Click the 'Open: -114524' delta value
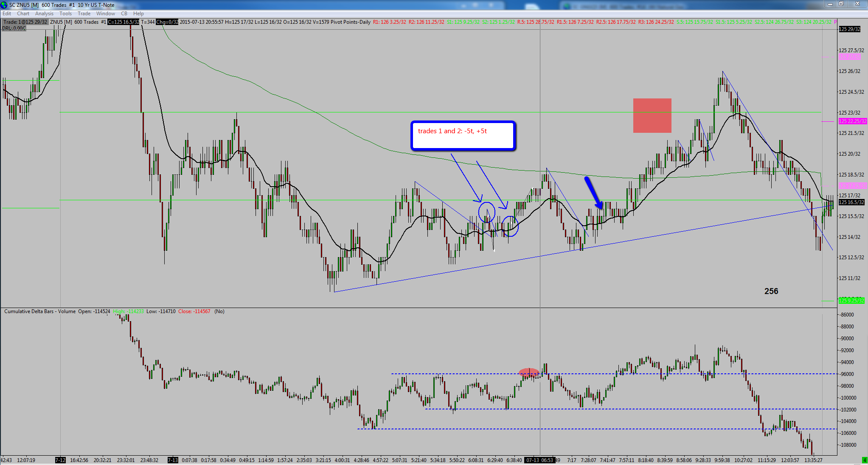This screenshot has width=868, height=465. tap(94, 311)
